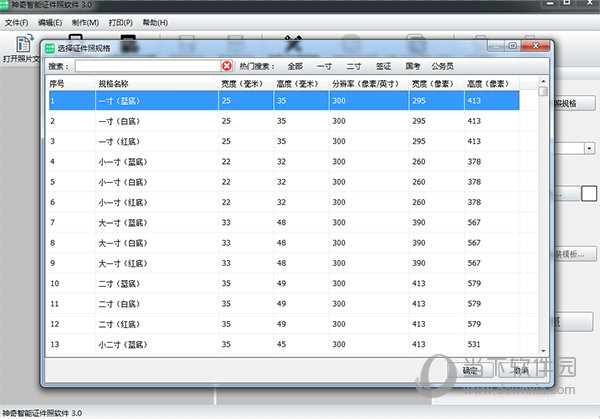Select the row 一寸（白底）

pos(284,121)
